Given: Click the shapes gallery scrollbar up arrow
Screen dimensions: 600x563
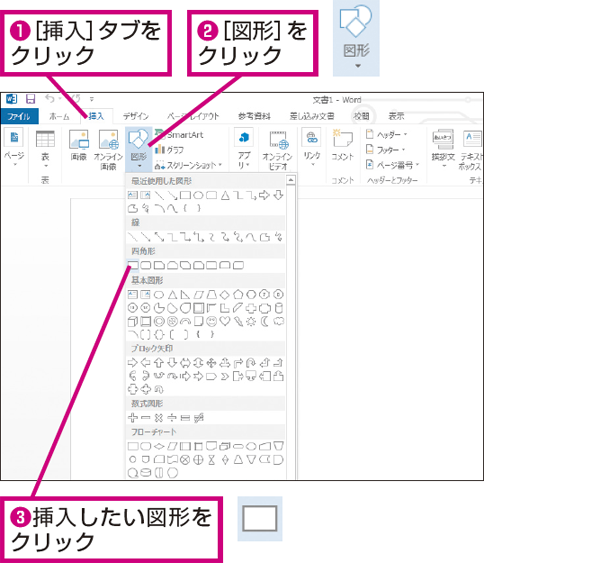Looking at the screenshot, I should [x=291, y=180].
